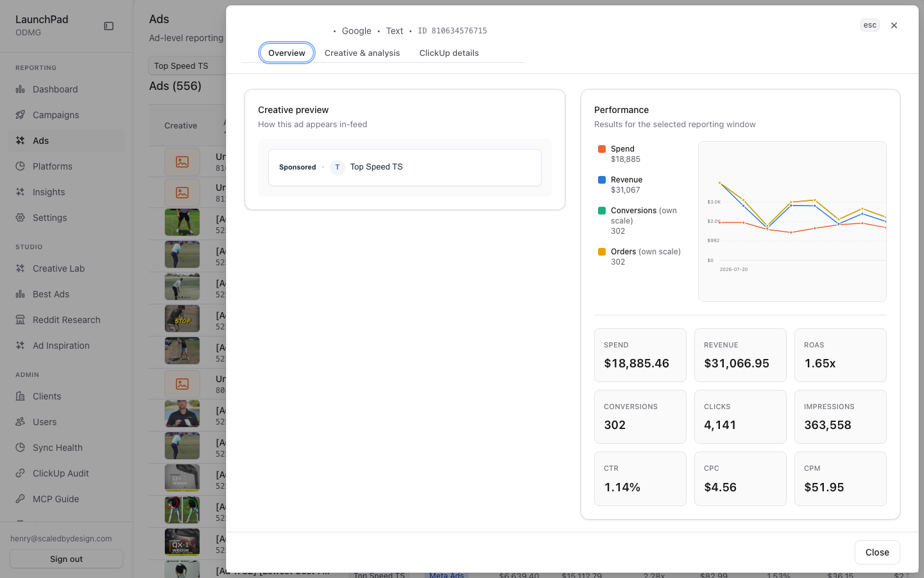Select the Ads sparkle icon
Image resolution: width=924 pixels, height=578 pixels.
point(21,141)
